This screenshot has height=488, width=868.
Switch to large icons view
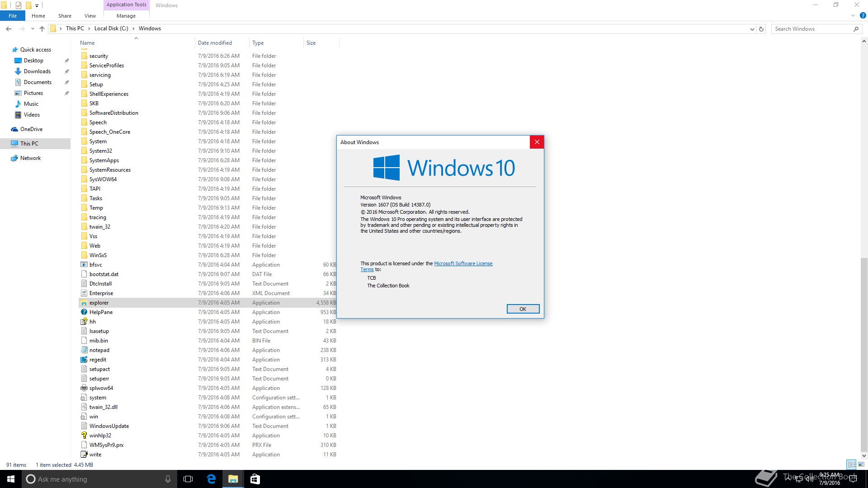coord(861,465)
